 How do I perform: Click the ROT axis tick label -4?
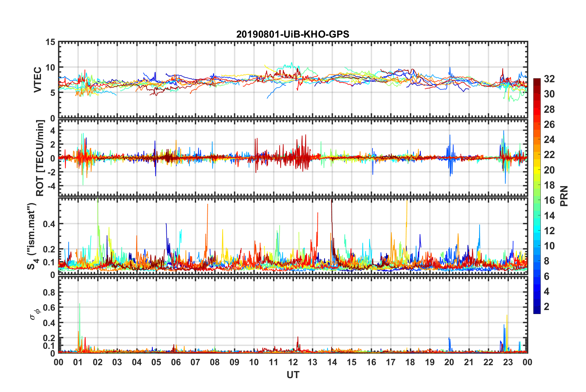tap(50, 186)
